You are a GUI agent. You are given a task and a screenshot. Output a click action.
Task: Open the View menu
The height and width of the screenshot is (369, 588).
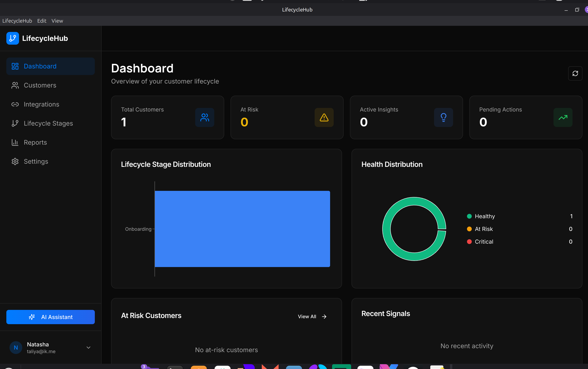pyautogui.click(x=57, y=21)
